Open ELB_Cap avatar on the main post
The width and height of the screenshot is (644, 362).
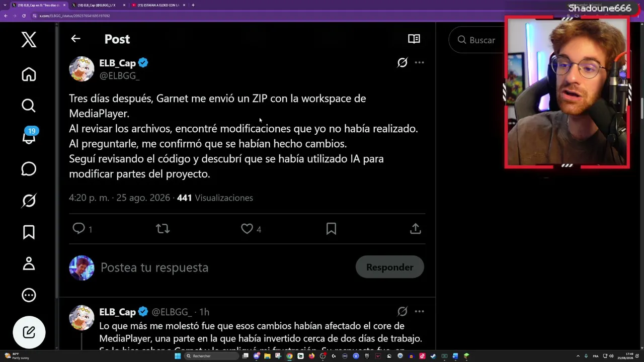point(82,69)
